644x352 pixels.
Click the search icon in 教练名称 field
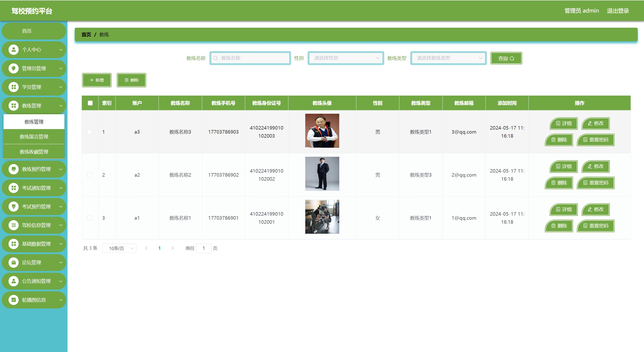pyautogui.click(x=215, y=58)
